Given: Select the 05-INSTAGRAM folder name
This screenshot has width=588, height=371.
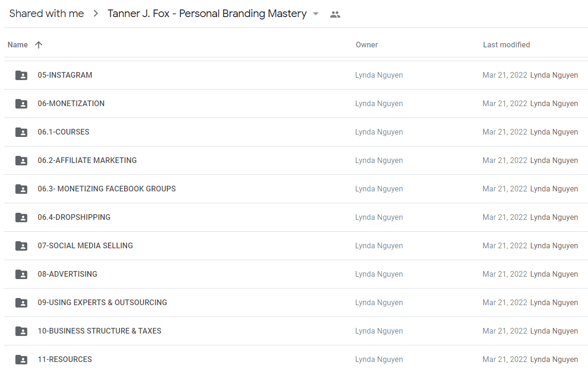Looking at the screenshot, I should 65,75.
